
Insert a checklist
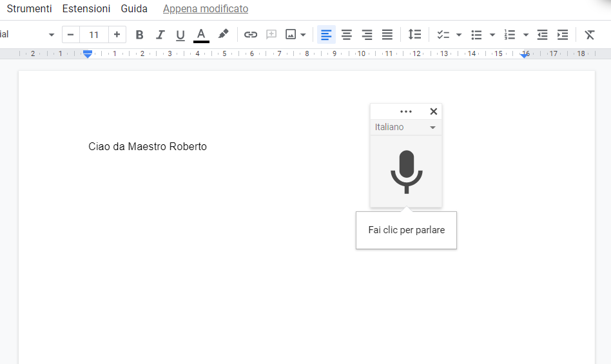pos(443,35)
